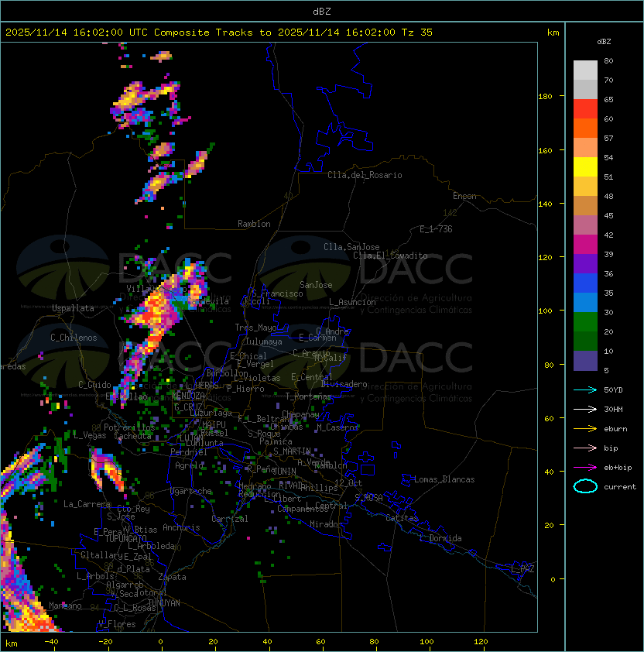The image size is (644, 652).
Task: Click the 'TUNUYAN' map label
Action: [x=164, y=603]
